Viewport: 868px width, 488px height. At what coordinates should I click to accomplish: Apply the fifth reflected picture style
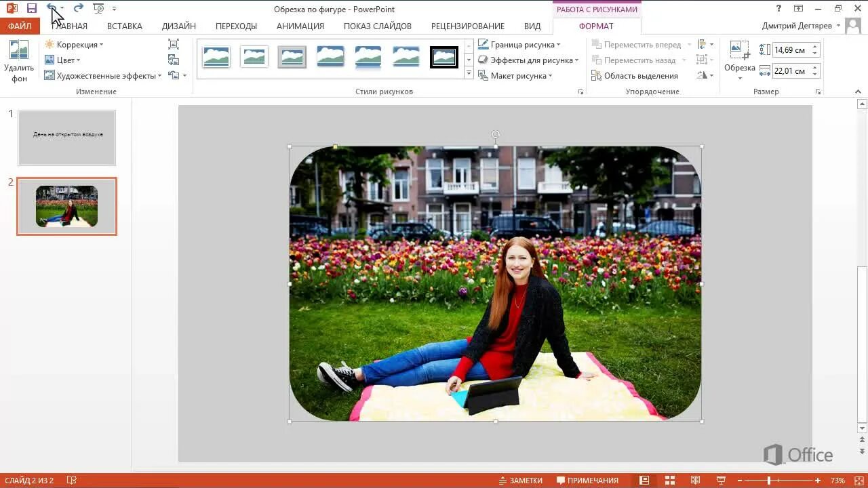[x=368, y=57]
